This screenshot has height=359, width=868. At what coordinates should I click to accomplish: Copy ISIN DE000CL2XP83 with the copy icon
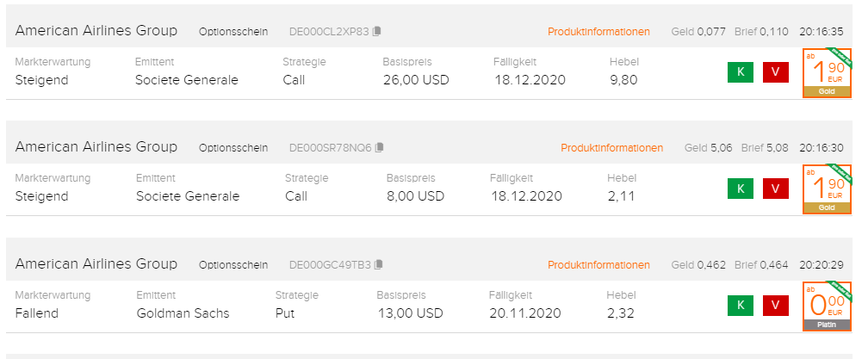[377, 32]
